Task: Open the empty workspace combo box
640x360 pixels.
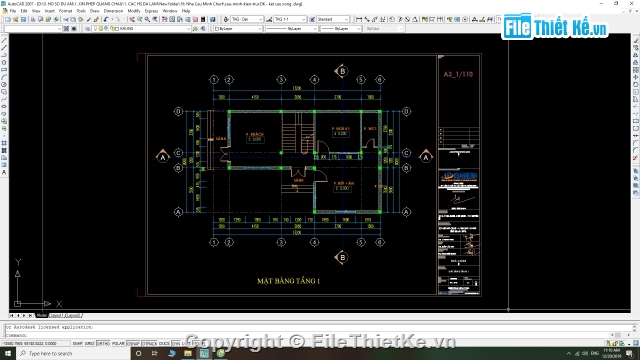Action: point(33,29)
